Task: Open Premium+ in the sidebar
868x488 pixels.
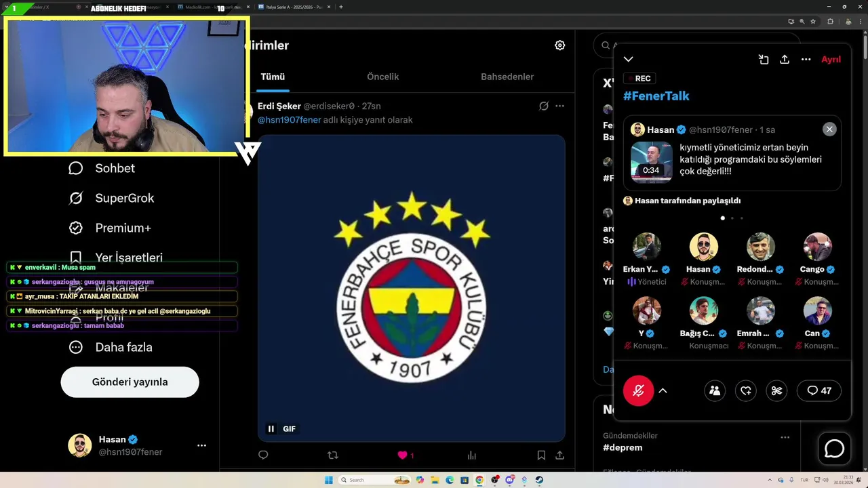Action: [110, 228]
